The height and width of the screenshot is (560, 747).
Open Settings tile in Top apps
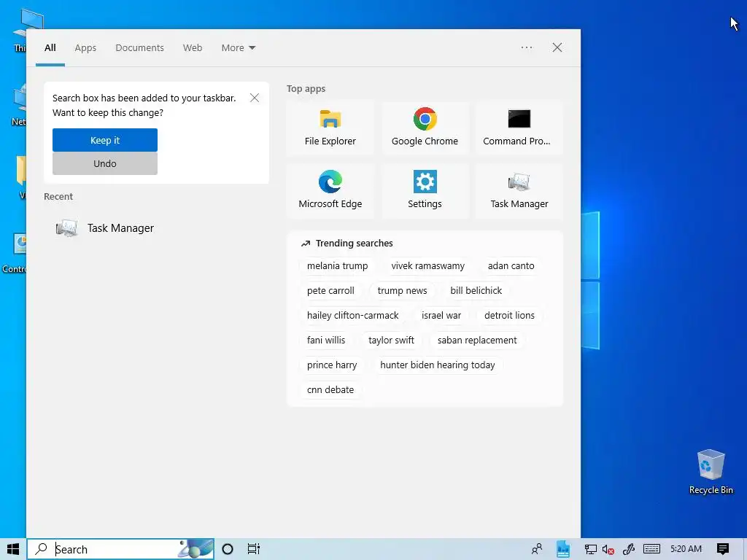[425, 191]
